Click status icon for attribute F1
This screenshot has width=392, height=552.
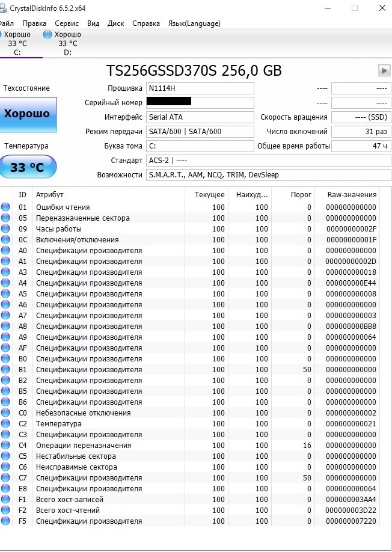(5, 500)
